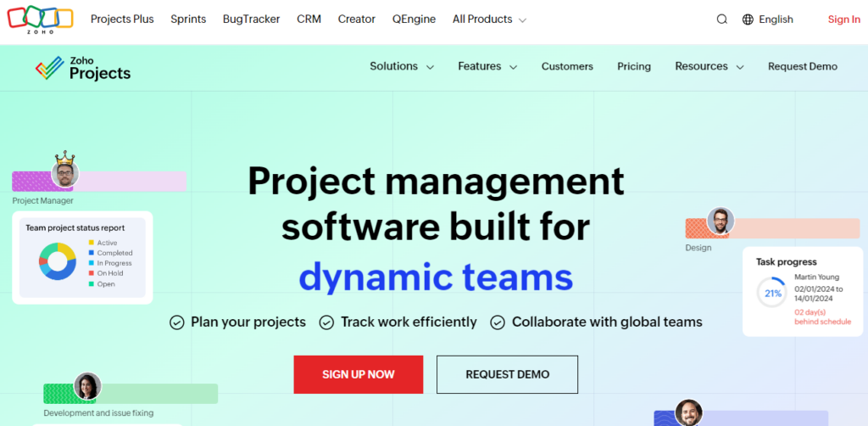Click the green Development progress bar
This screenshot has height=426, width=868.
tap(131, 393)
